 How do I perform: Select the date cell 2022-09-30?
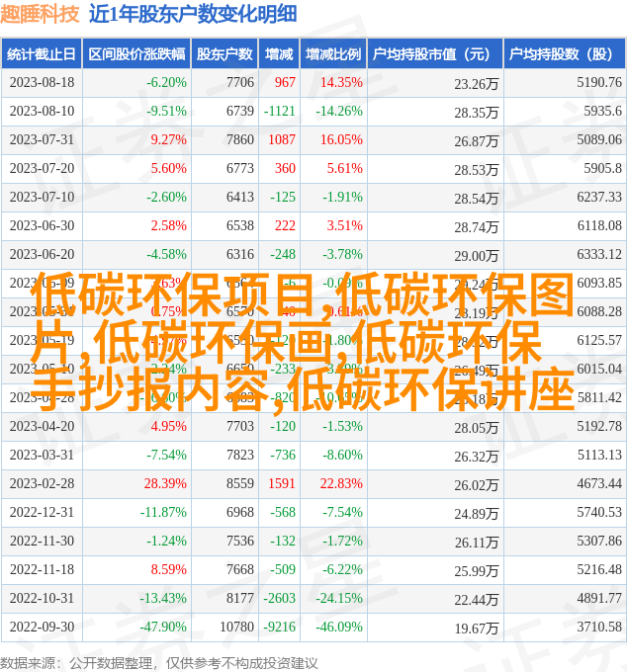point(42,628)
